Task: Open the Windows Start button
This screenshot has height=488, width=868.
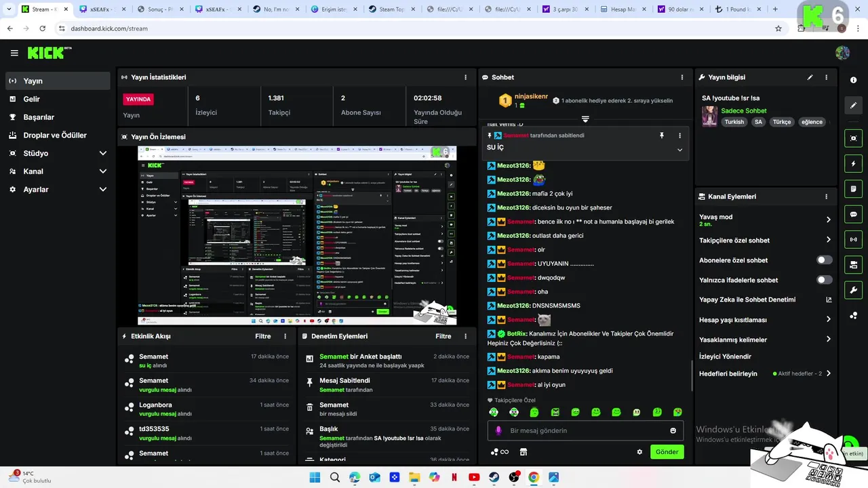Action: pyautogui.click(x=315, y=477)
